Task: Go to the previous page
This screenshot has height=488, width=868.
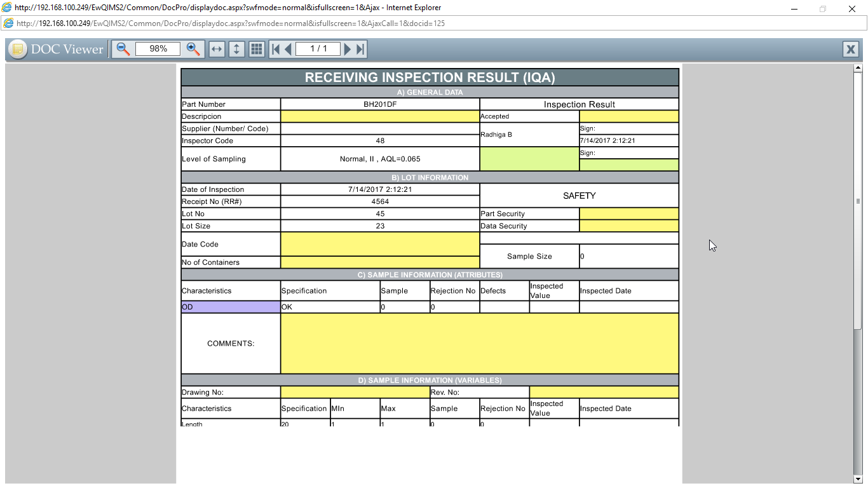Action: click(288, 49)
